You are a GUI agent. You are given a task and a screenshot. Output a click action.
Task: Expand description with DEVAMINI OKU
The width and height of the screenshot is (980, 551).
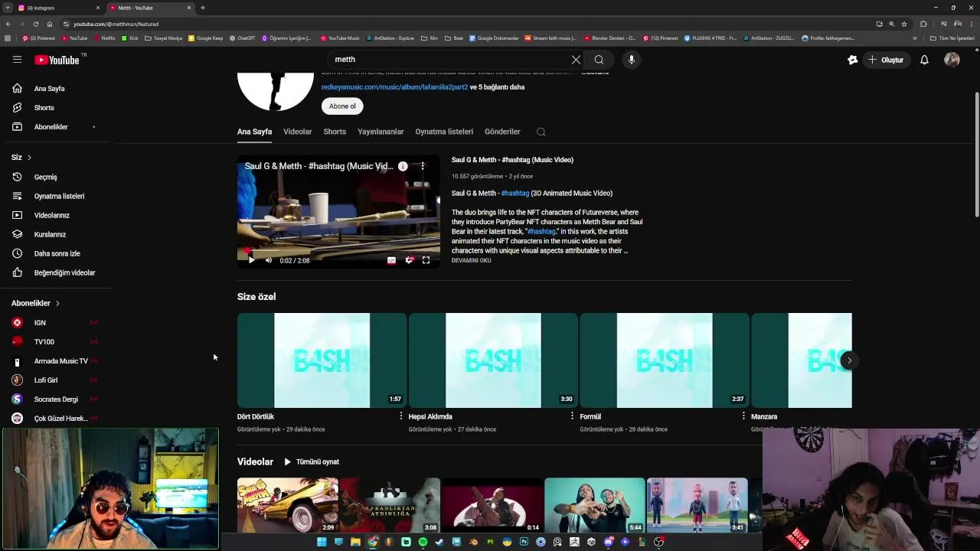tap(471, 260)
